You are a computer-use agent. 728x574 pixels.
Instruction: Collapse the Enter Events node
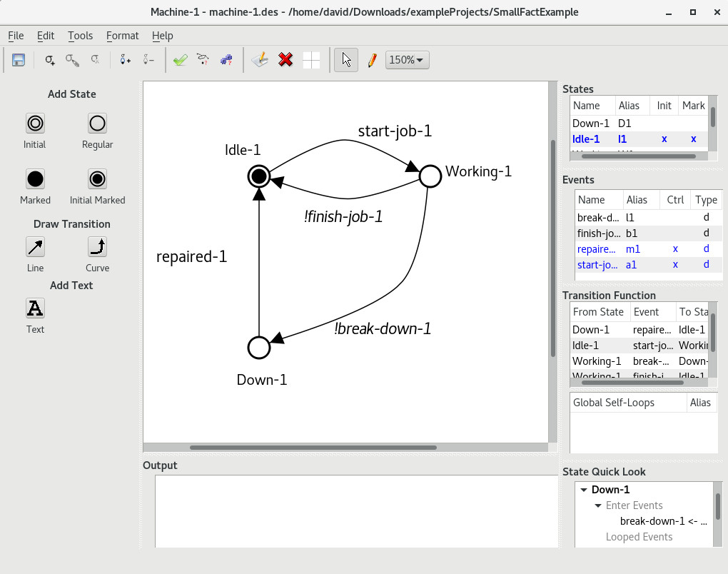point(598,505)
